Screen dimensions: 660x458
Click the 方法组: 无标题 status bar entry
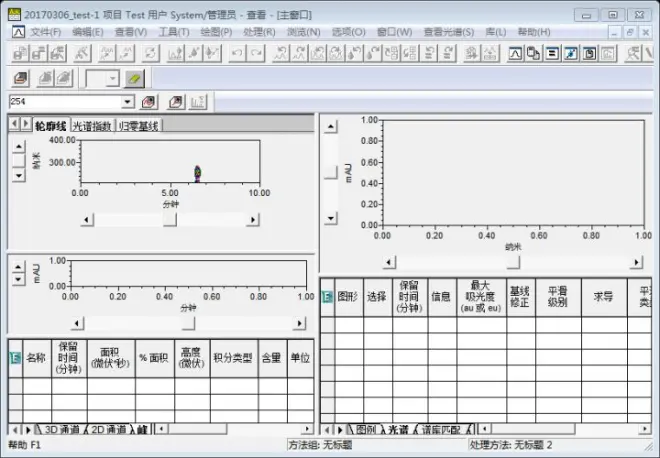(x=321, y=445)
